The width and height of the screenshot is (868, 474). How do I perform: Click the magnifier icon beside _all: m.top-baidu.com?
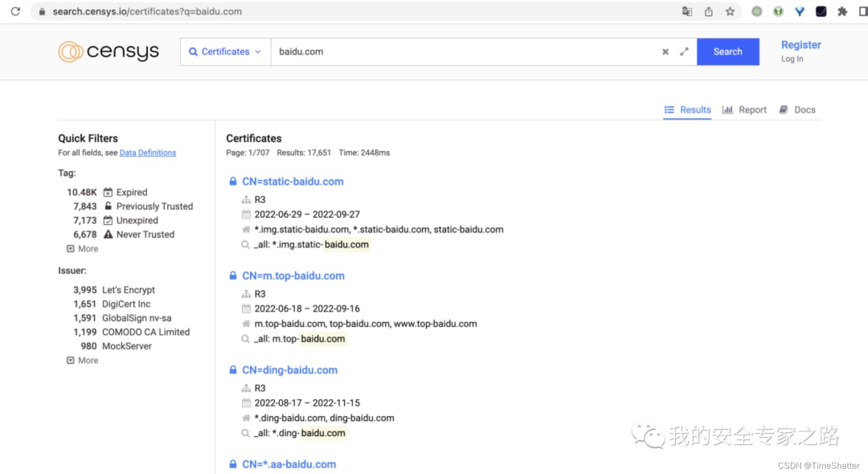pyautogui.click(x=246, y=339)
